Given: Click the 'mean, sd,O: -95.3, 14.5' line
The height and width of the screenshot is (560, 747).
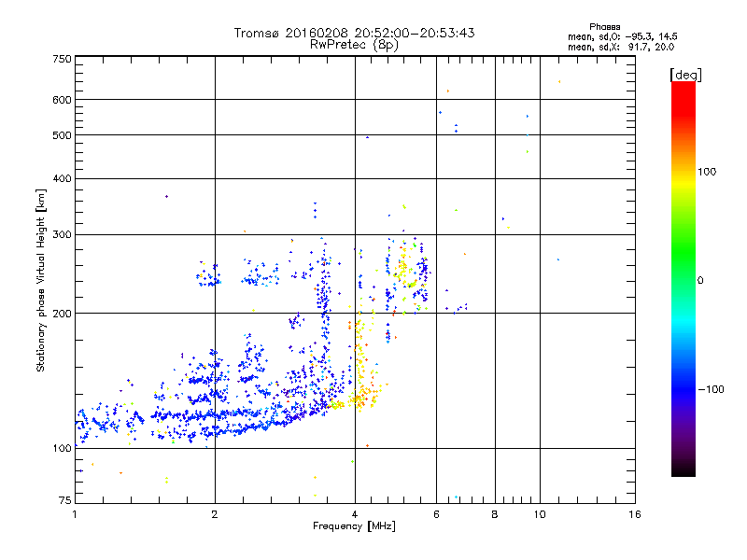Looking at the screenshot, I should pyautogui.click(x=622, y=36).
